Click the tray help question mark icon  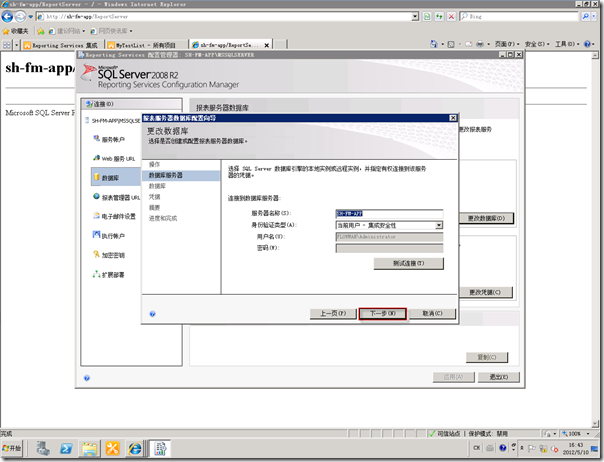[x=502, y=448]
